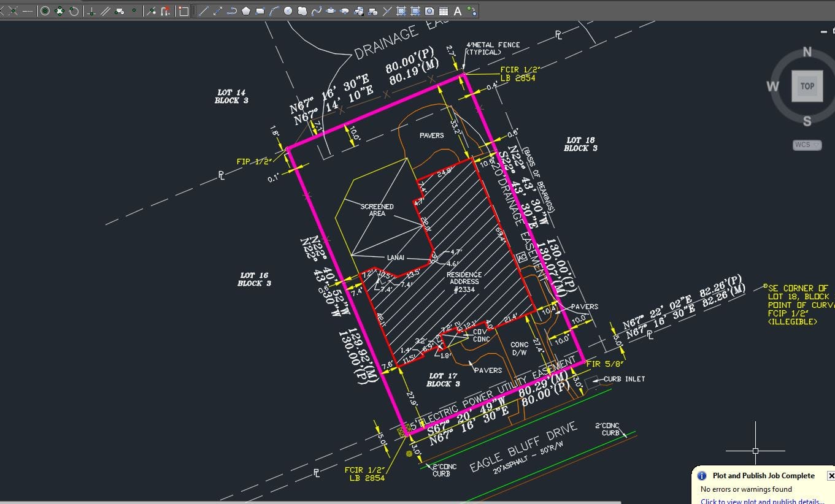Select the Polyline draw tool
The width and height of the screenshot is (835, 504).
(232, 11)
